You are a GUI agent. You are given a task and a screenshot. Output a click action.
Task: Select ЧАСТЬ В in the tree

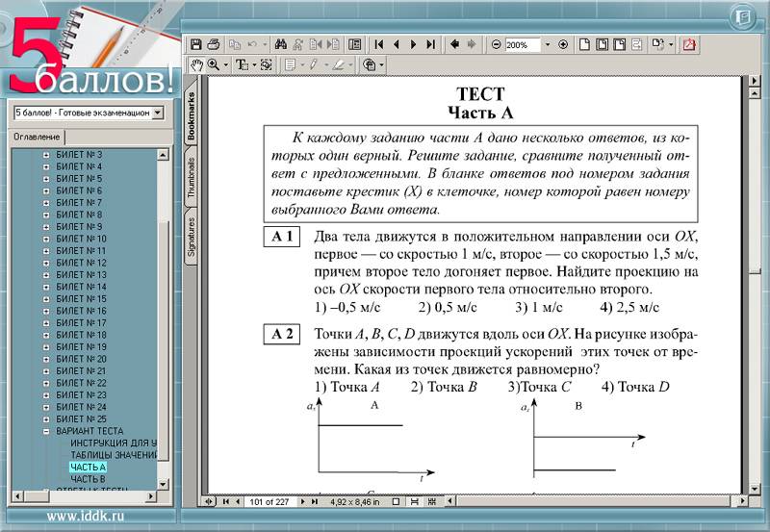(88, 479)
